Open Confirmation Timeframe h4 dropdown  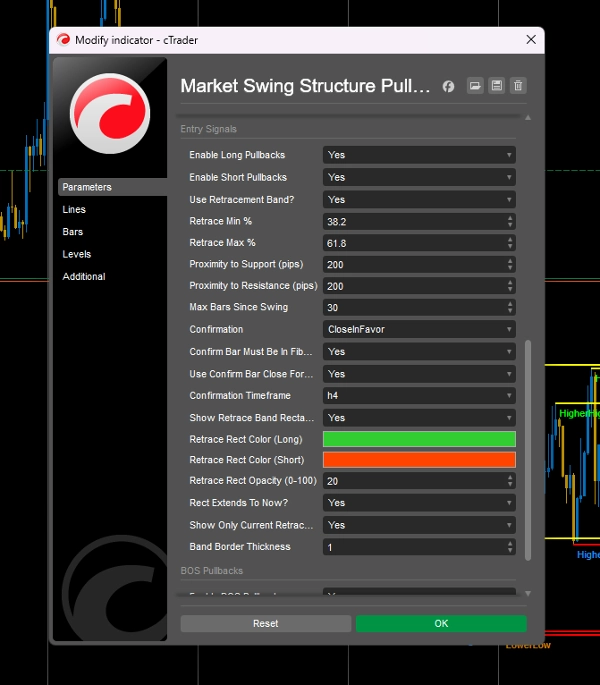[x=419, y=395]
